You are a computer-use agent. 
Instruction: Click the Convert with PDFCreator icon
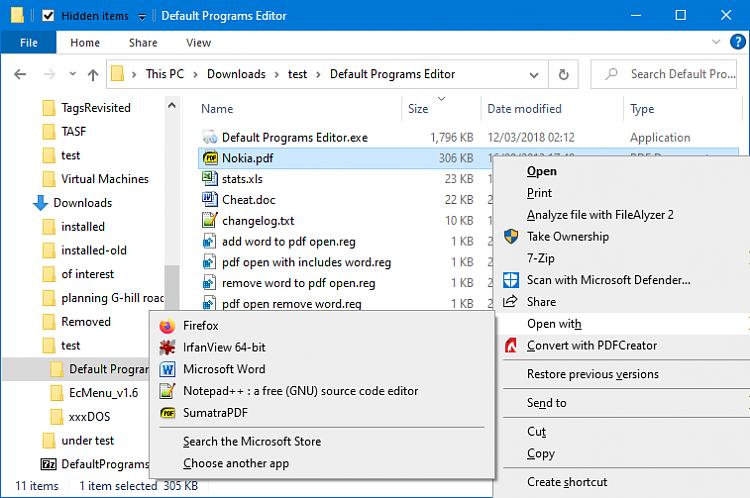click(511, 346)
